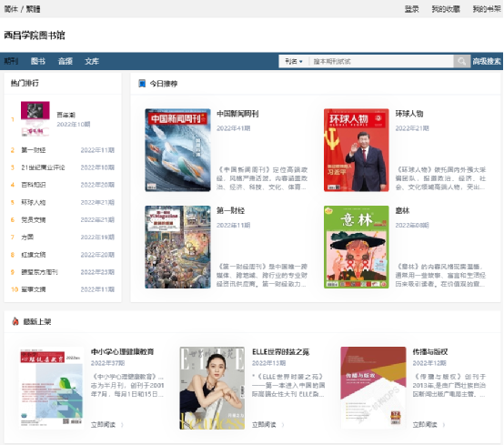Image resolution: width=504 pixels, height=445 pixels.
Task: Switch language to 繁體
Action: click(x=33, y=9)
